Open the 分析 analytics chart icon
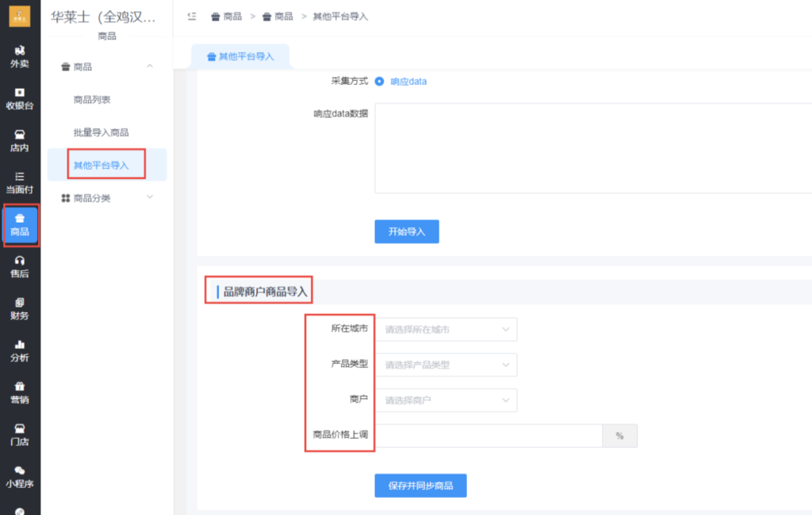The width and height of the screenshot is (812, 515). tap(20, 350)
